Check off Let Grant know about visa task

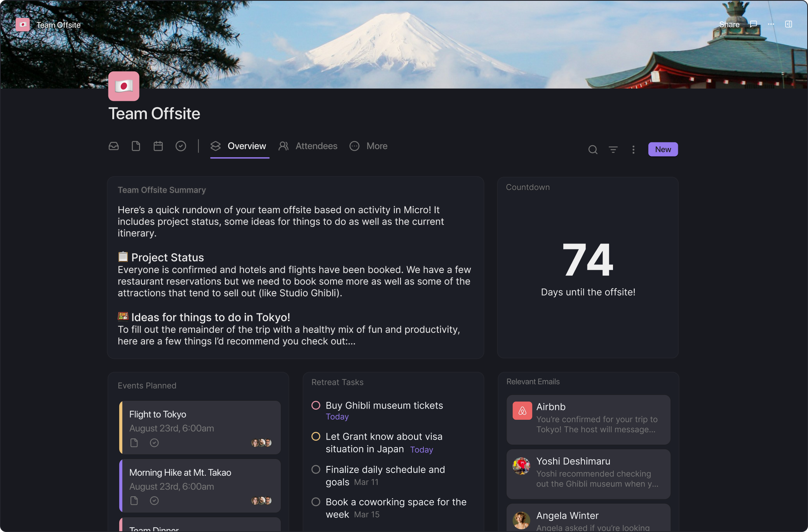316,436
